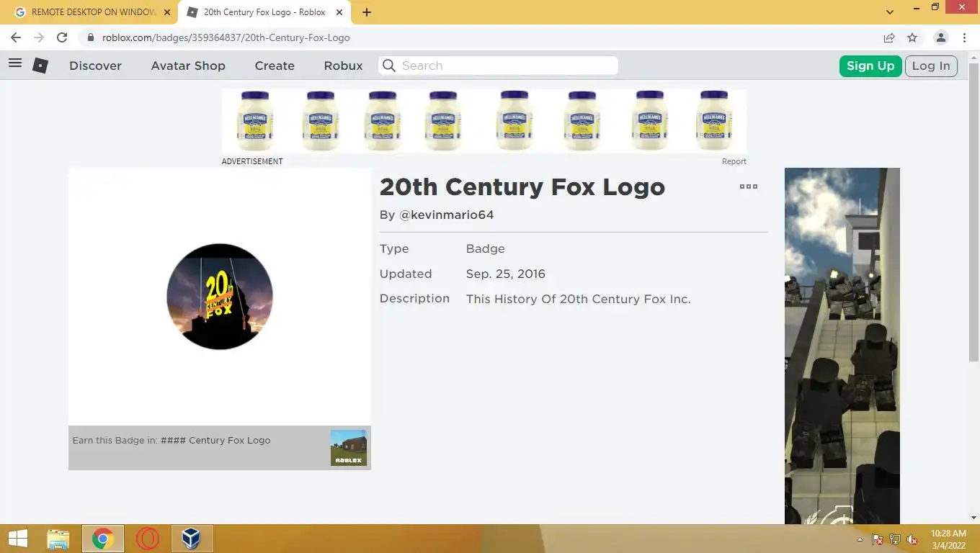Screen dimensions: 980x553
Task: Show hidden system tray icons
Action: coord(860,539)
